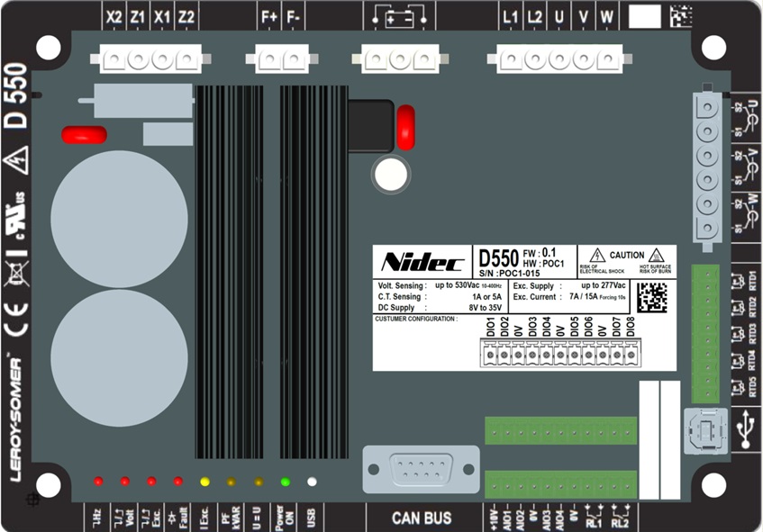
Task: Click the CAN BUS label
Action: click(422, 518)
